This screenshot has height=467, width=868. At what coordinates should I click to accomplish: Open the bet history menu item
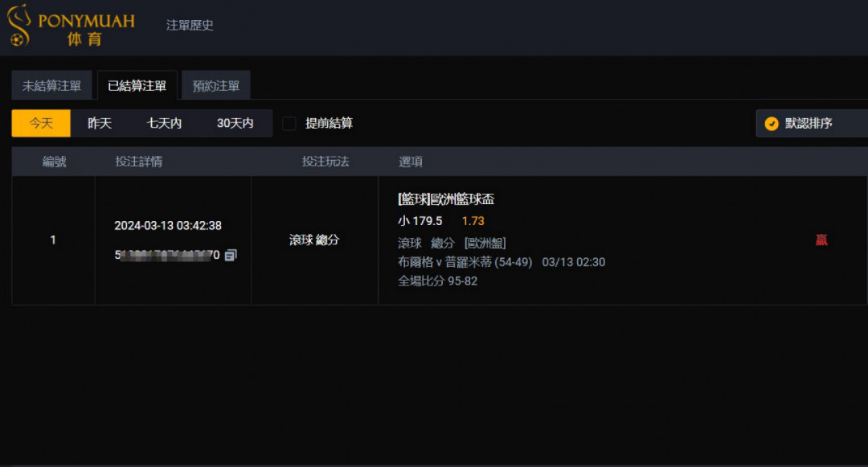(190, 25)
